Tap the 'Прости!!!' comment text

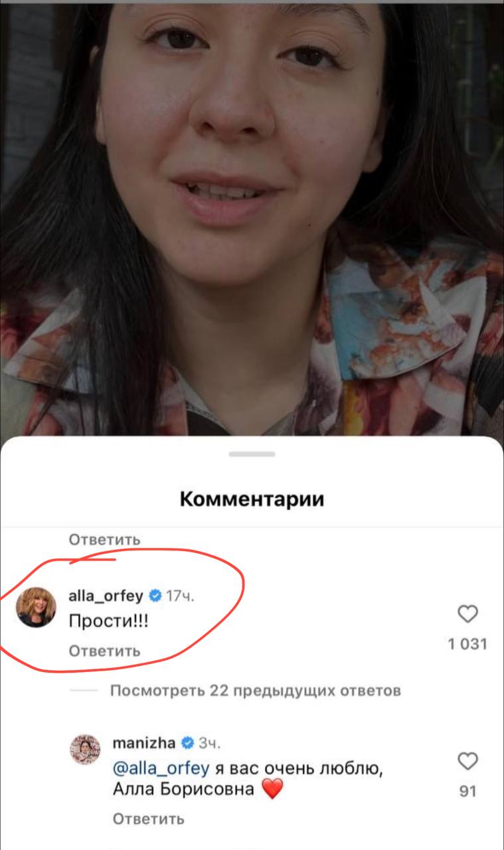(x=109, y=624)
